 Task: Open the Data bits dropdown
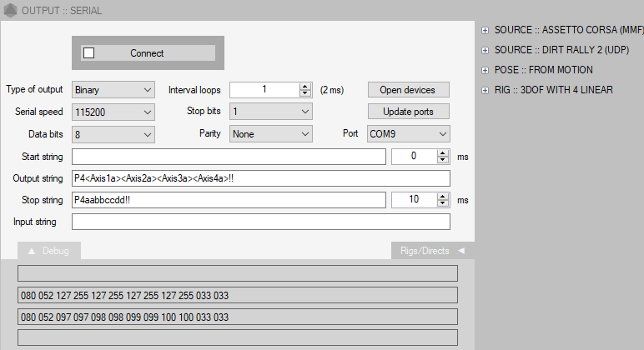113,133
